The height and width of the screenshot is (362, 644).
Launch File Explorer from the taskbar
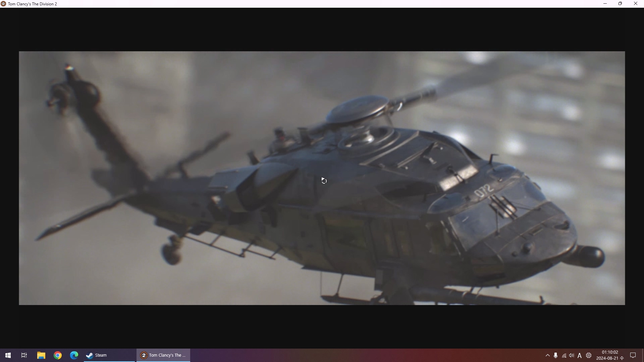pos(41,355)
